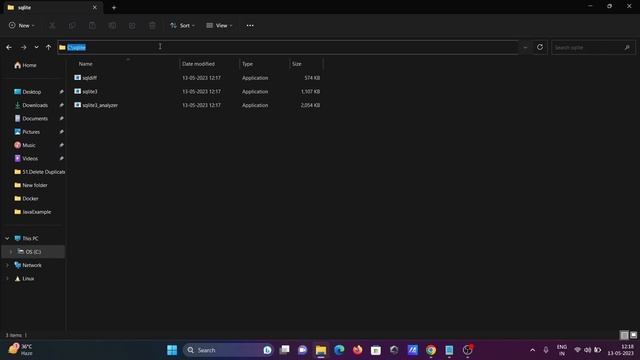This screenshot has width=640, height=360.
Task: Click the Search sqlite box
Action: [592, 47]
